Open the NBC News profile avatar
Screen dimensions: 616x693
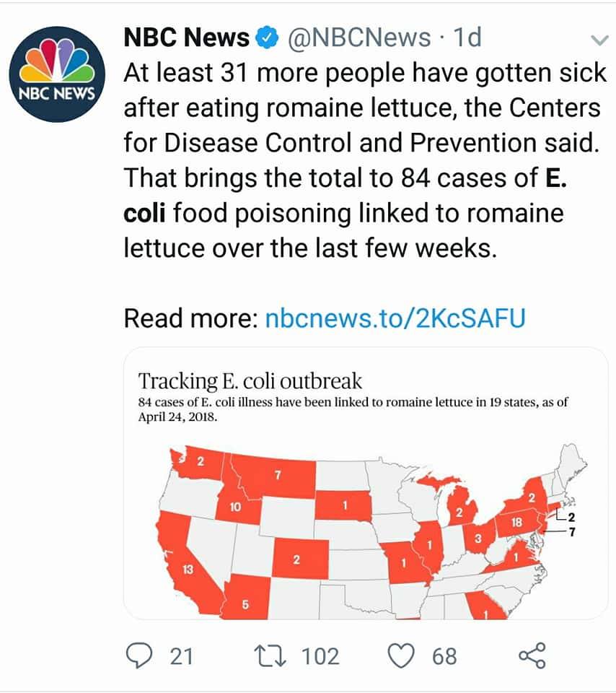(x=58, y=74)
